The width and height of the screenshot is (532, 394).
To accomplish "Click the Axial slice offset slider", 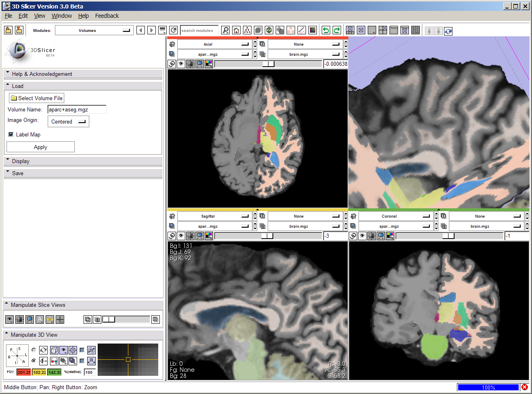I will pos(268,64).
